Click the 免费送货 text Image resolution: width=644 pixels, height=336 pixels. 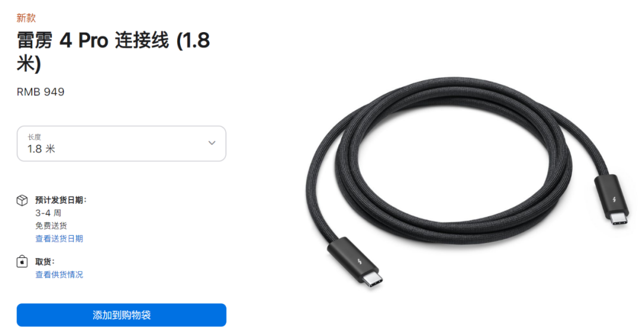click(51, 226)
